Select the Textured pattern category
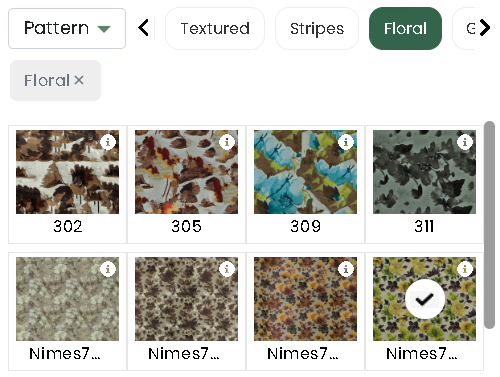The width and height of the screenshot is (500, 377). click(215, 28)
